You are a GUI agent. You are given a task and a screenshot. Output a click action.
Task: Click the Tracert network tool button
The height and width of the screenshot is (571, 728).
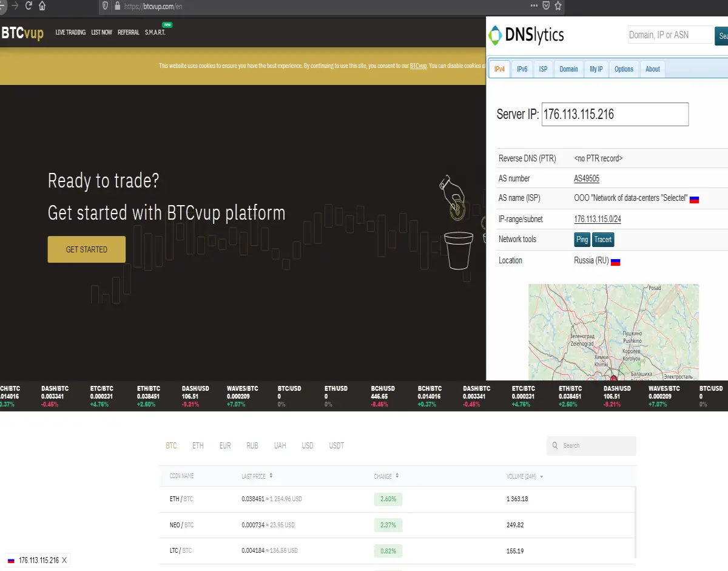pyautogui.click(x=602, y=240)
